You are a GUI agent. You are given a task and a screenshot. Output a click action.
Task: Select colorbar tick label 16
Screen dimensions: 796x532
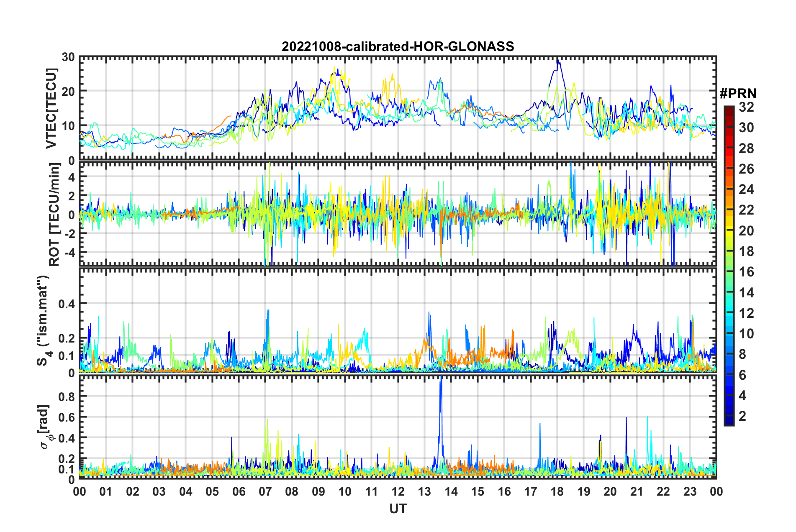tap(746, 272)
